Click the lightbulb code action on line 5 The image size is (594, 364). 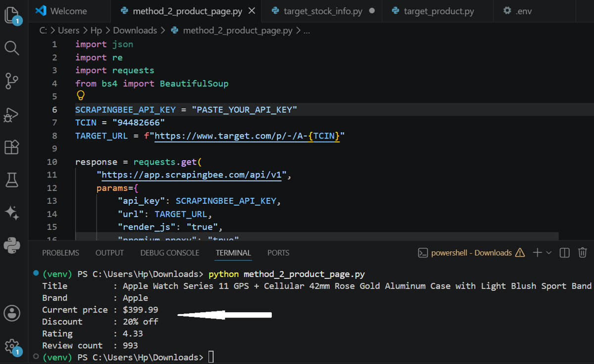point(80,96)
